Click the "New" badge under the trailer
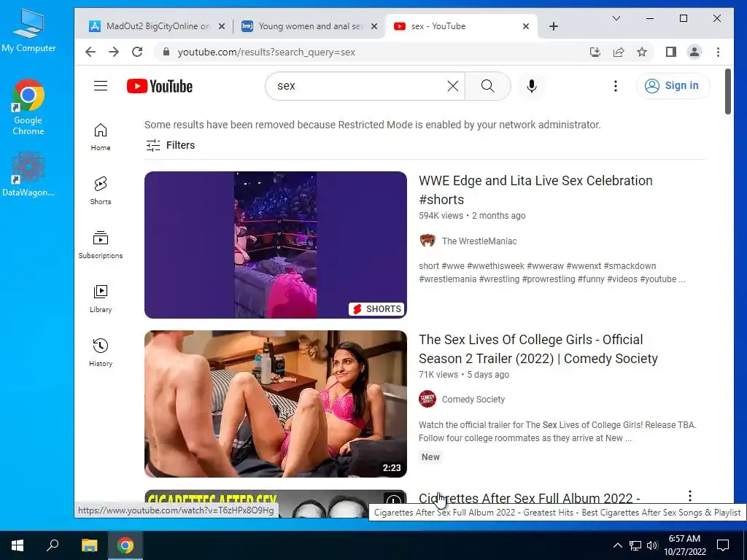Viewport: 747px width, 560px height. 430,456
